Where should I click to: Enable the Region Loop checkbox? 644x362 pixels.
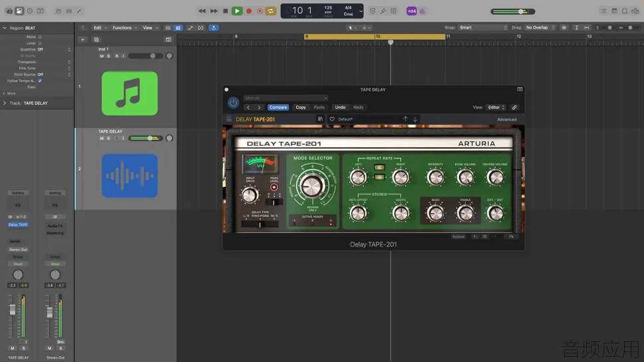pos(40,43)
